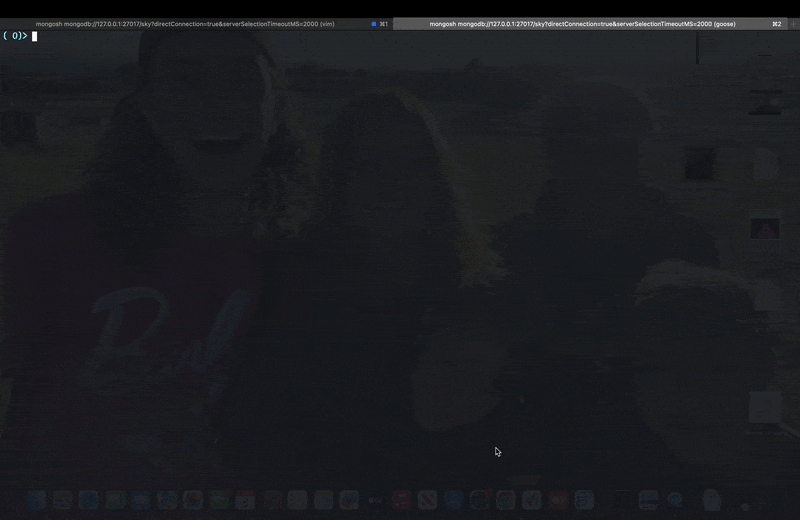Screen dimensions: 800x520
Task: Click the ⌘2 shortcut label on the goose tab
Action: click(777, 24)
